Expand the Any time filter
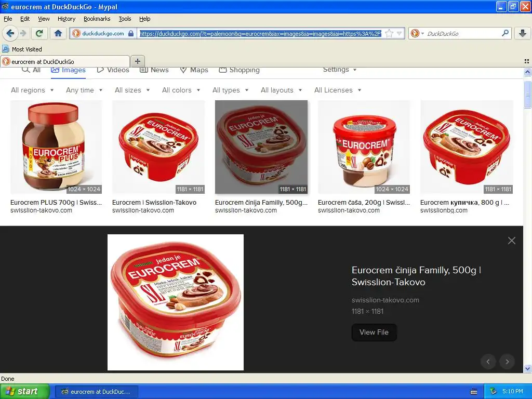This screenshot has height=399, width=532. coord(84,90)
